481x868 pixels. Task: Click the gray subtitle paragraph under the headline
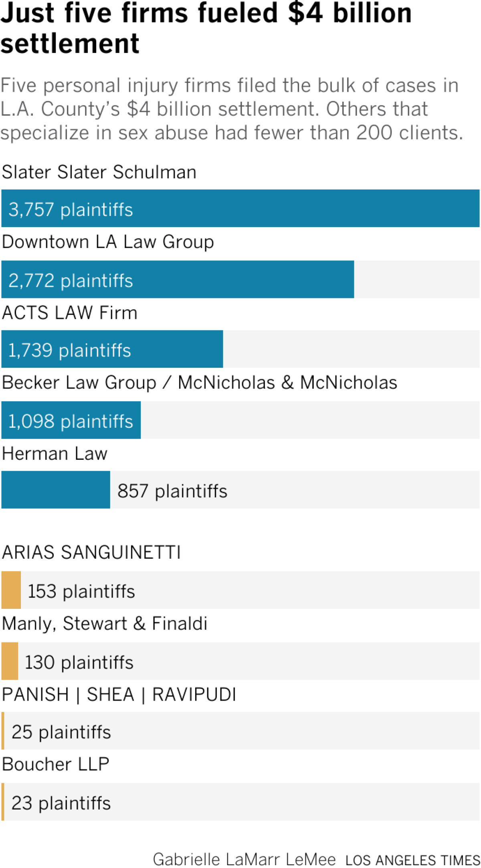pos(231,109)
